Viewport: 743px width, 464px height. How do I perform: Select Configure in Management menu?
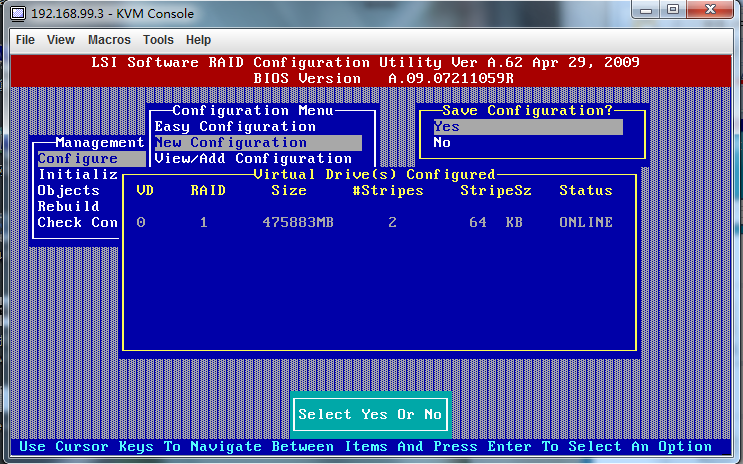pyautogui.click(x=91, y=159)
